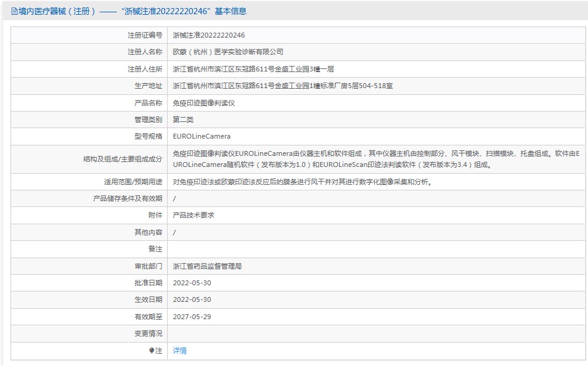Open the 详情 link
Viewport: 588px width, 366px height.
click(179, 351)
